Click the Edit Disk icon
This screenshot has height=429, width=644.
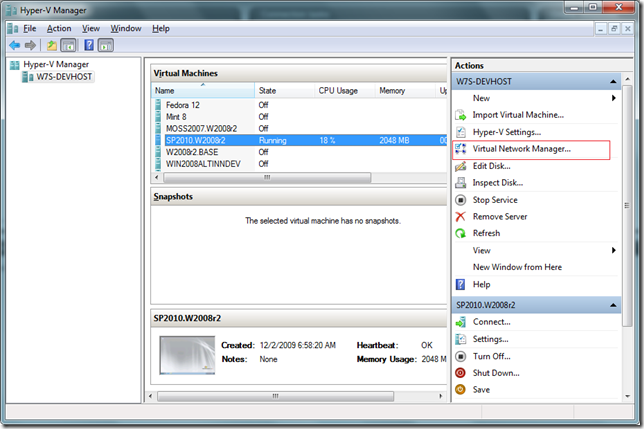click(461, 166)
